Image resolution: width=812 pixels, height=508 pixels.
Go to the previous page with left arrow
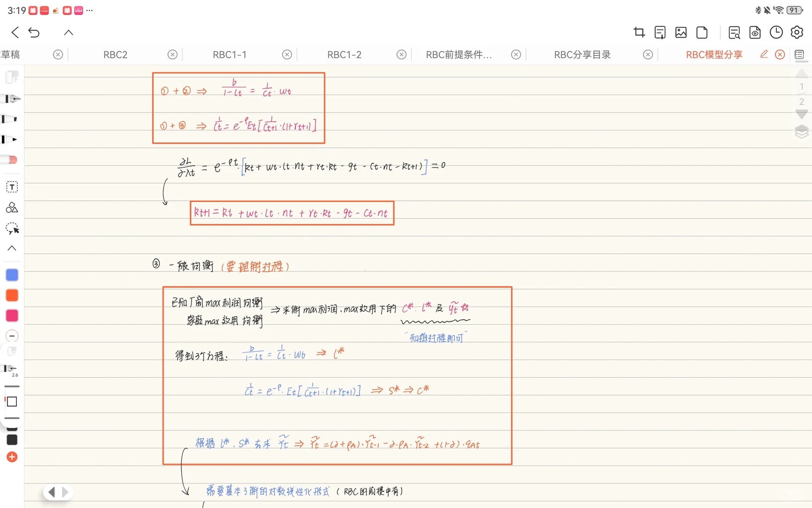click(x=52, y=492)
